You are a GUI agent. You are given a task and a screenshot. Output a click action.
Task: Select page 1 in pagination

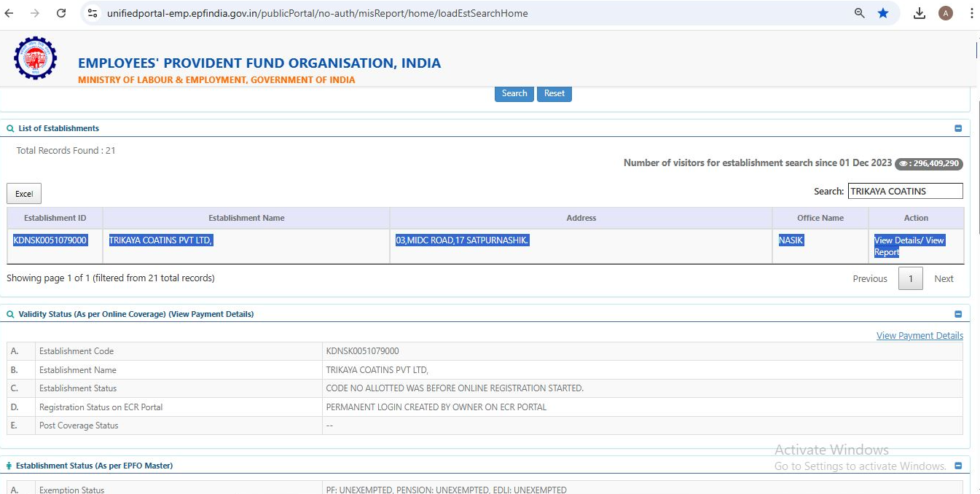pyautogui.click(x=911, y=278)
